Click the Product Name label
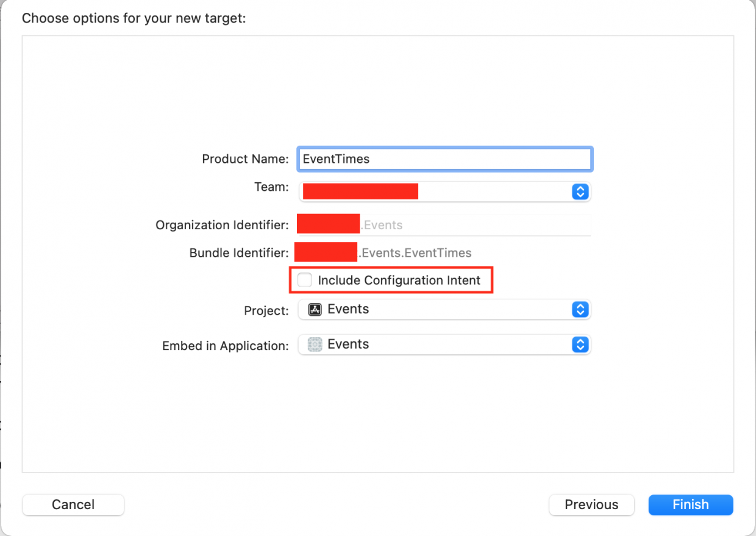Viewport: 756px width, 536px height. point(245,159)
